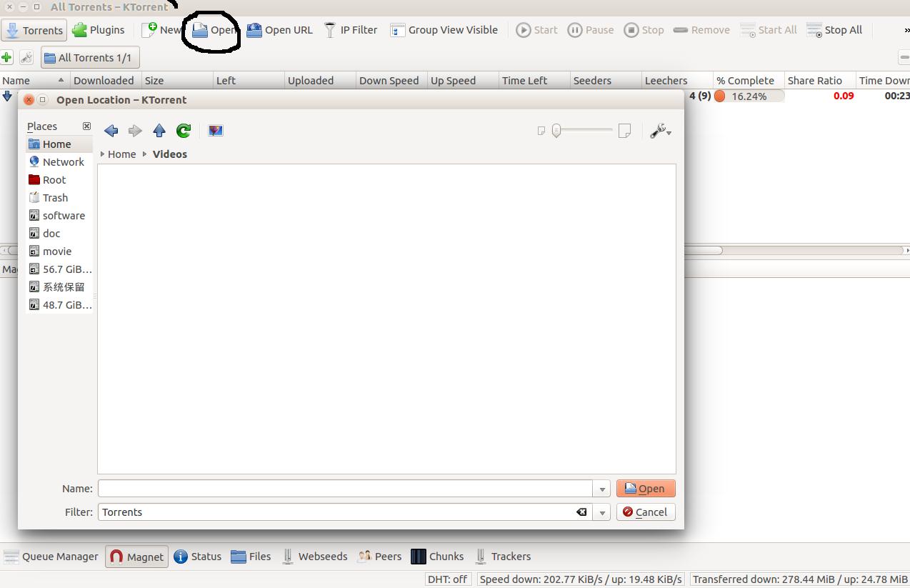Expand the Filter dropdown list
This screenshot has height=588, width=910.
pyautogui.click(x=602, y=512)
